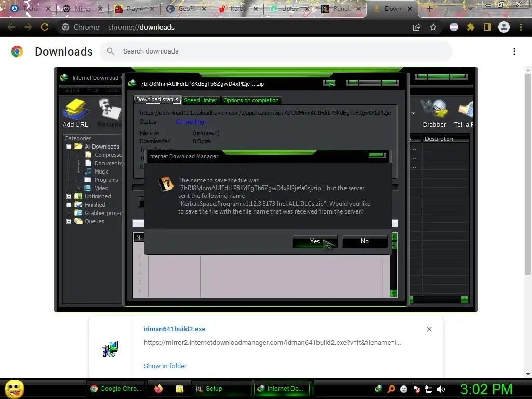Click the dropdown arrow left of Grabber
The image size is (532, 399).
click(x=413, y=113)
